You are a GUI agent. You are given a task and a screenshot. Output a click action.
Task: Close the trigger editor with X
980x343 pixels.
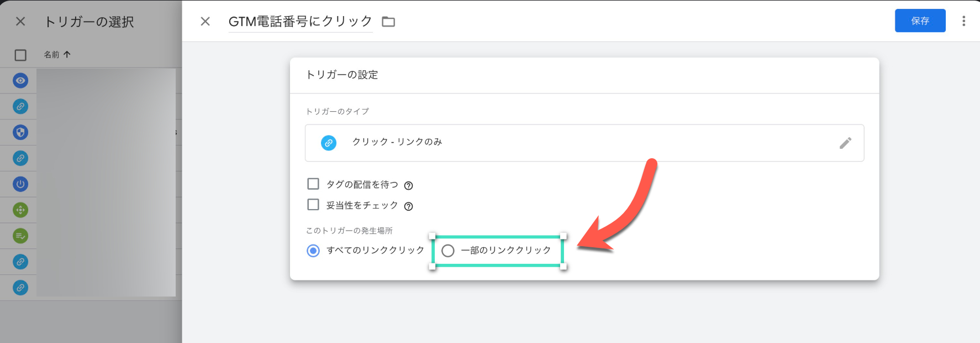(x=205, y=22)
